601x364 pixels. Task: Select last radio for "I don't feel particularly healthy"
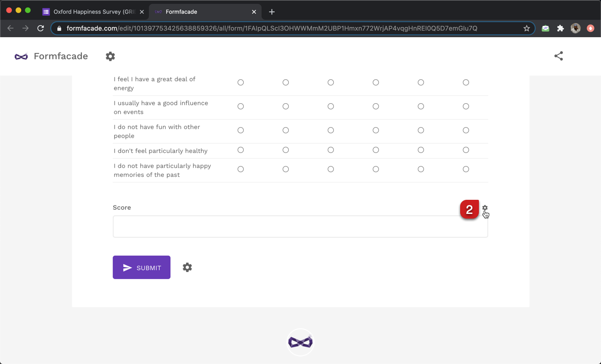pos(466,150)
